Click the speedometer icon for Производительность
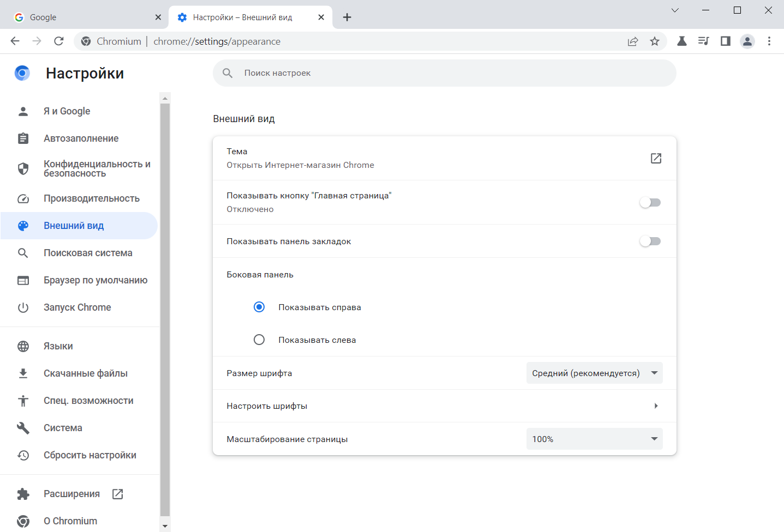 pyautogui.click(x=23, y=198)
